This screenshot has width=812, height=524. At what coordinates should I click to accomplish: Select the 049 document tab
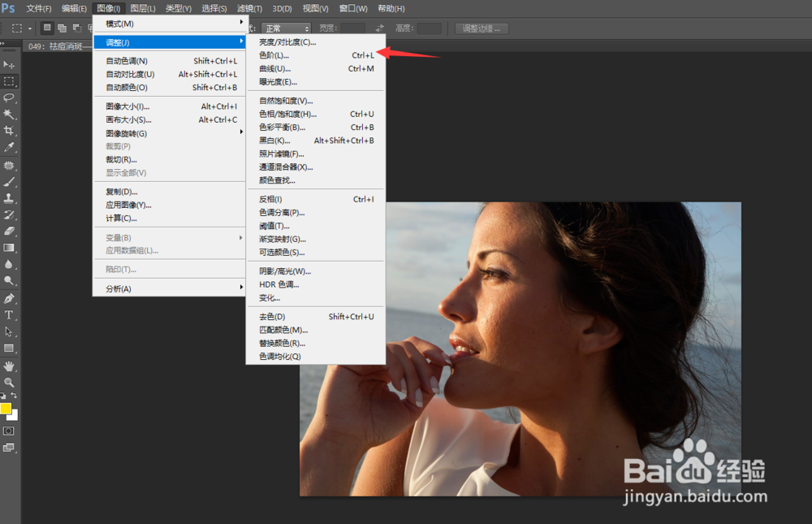[x=58, y=46]
